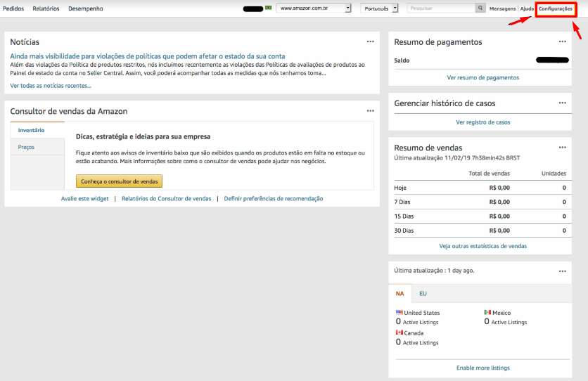This screenshot has height=381, width=588.
Task: Open Consultor de vendas widget options menu
Action: [371, 111]
